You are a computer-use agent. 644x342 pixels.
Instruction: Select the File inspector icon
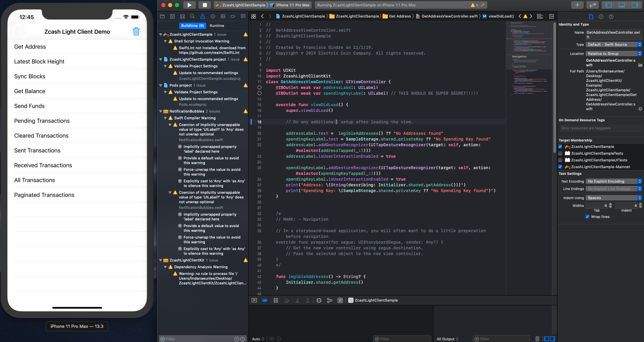pyautogui.click(x=591, y=17)
